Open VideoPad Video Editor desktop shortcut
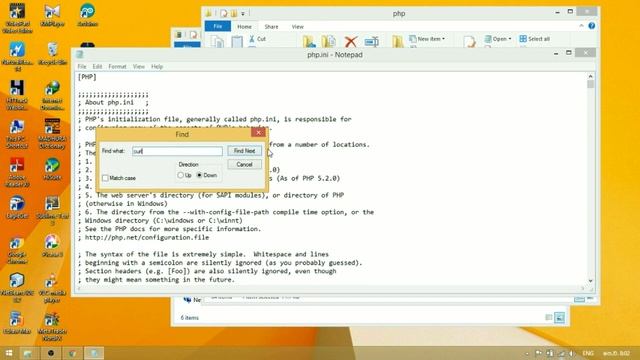The width and height of the screenshot is (640, 360). click(x=17, y=18)
